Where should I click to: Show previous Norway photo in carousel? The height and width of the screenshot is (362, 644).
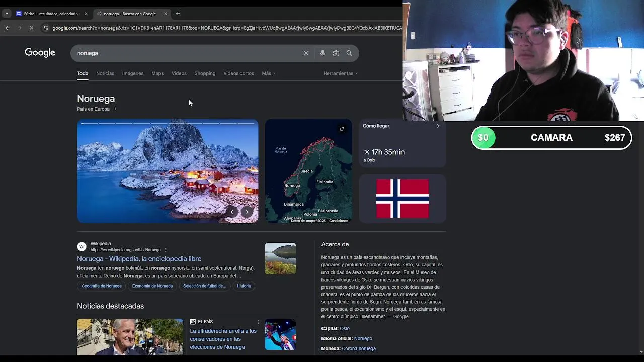(x=231, y=212)
